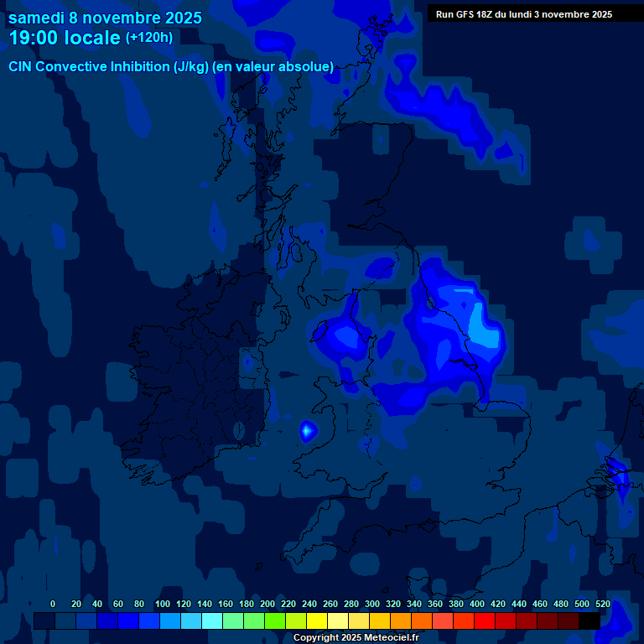
Task: Click the bright CIN spot over Wales
Action: 308,430
